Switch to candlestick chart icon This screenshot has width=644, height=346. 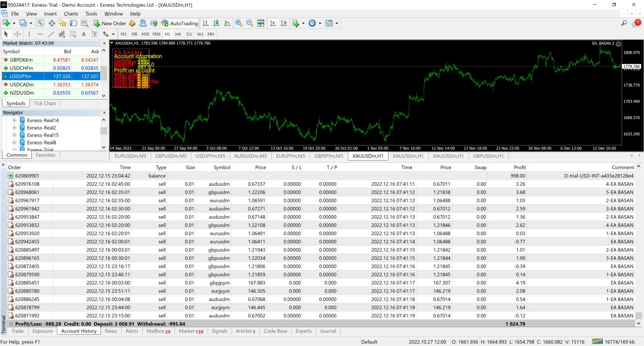(216, 23)
